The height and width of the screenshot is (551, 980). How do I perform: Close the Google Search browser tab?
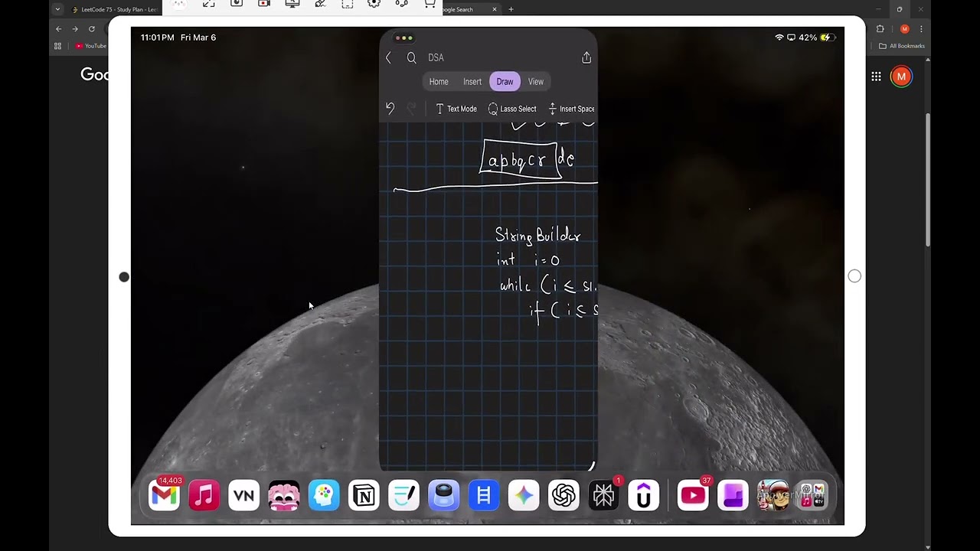point(495,9)
